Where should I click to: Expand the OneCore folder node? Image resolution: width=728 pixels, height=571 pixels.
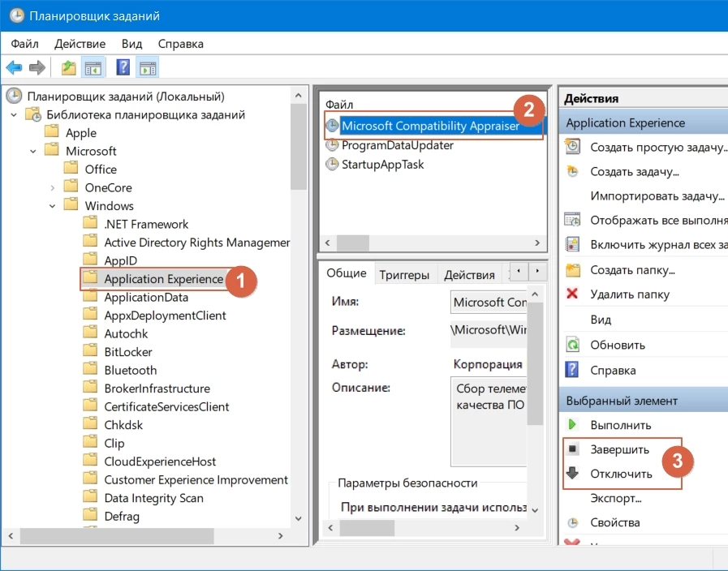coord(53,187)
